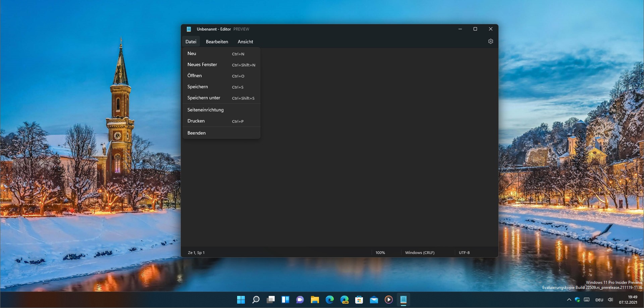Open Windows Search
This screenshot has height=308, width=644.
(256, 300)
